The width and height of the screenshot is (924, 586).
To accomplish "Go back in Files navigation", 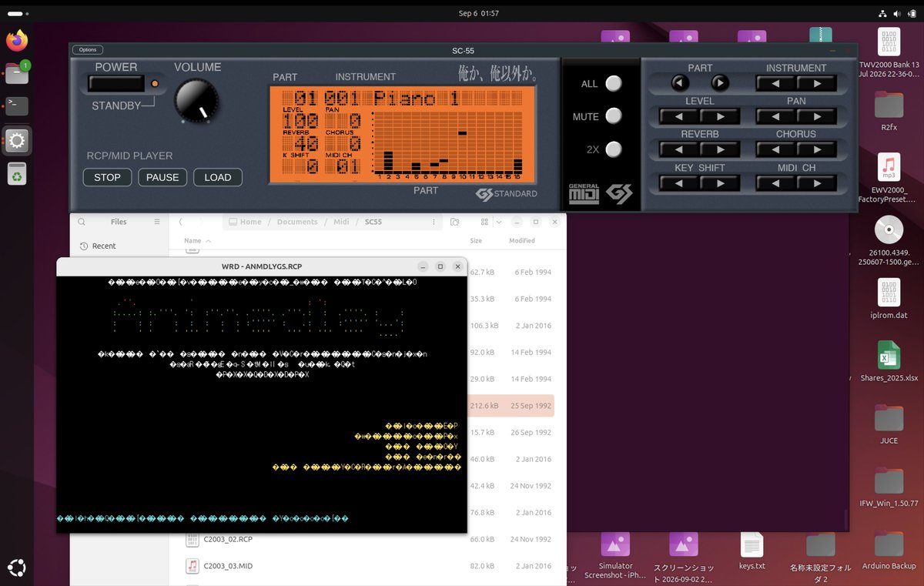I will click(x=180, y=222).
